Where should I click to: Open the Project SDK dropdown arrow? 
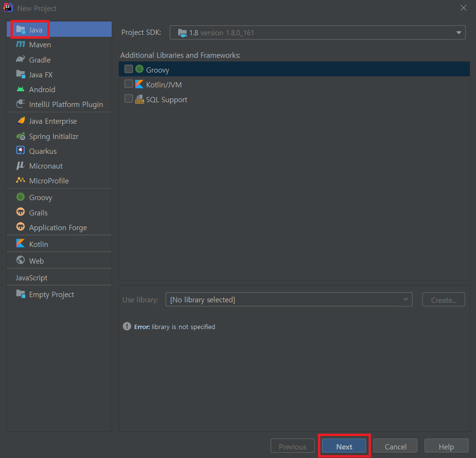click(x=459, y=32)
